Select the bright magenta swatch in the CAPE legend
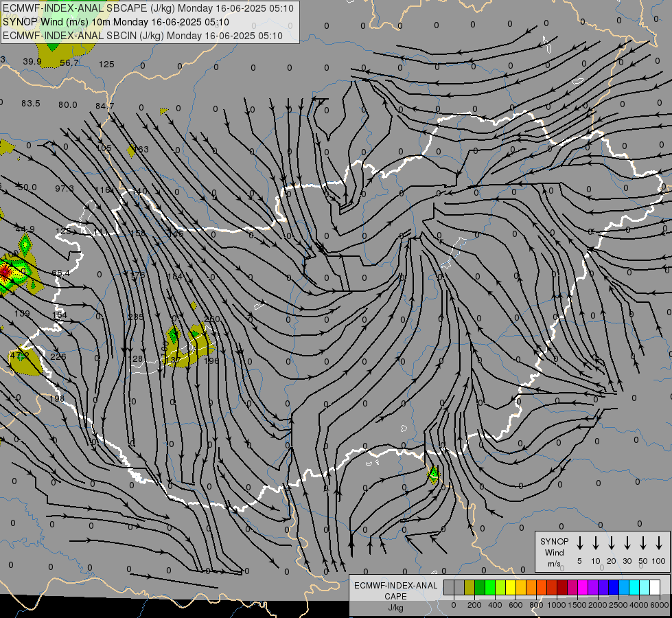672x618 pixels. [583, 588]
